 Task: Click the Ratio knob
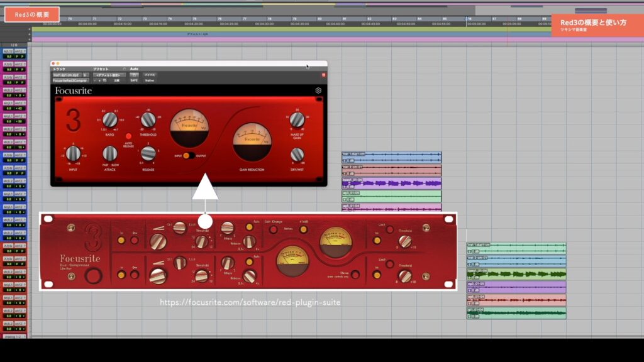coord(109,120)
